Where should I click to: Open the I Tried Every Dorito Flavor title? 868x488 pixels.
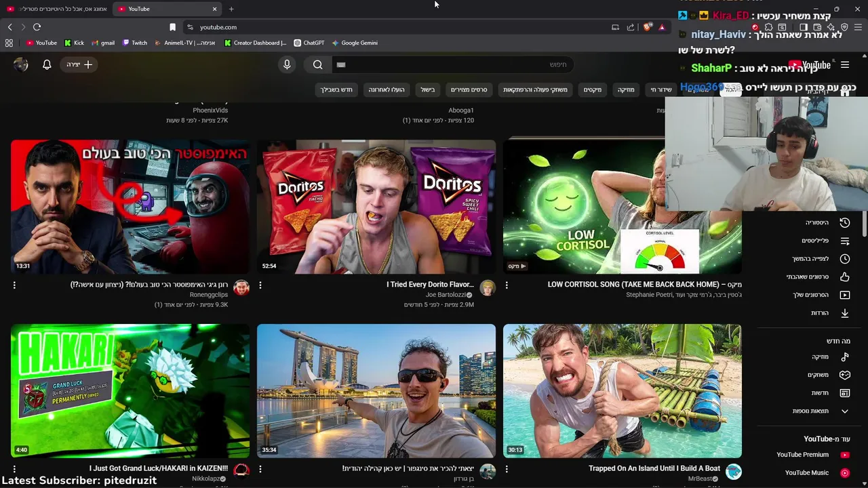[x=430, y=285]
